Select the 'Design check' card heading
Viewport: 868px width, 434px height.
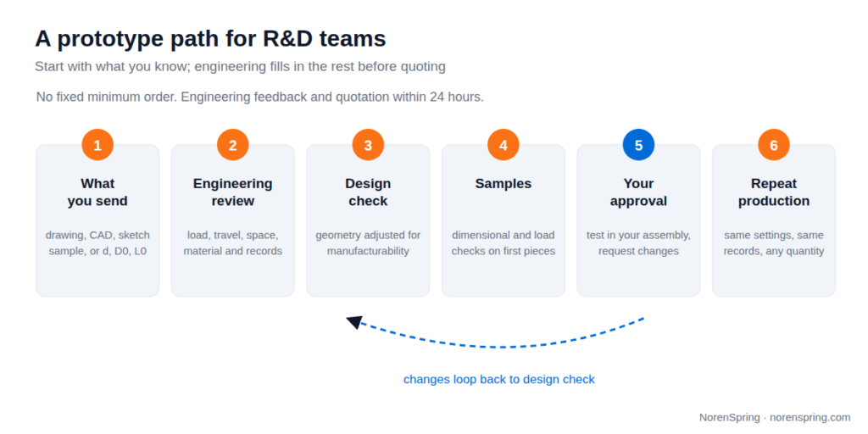point(368,192)
